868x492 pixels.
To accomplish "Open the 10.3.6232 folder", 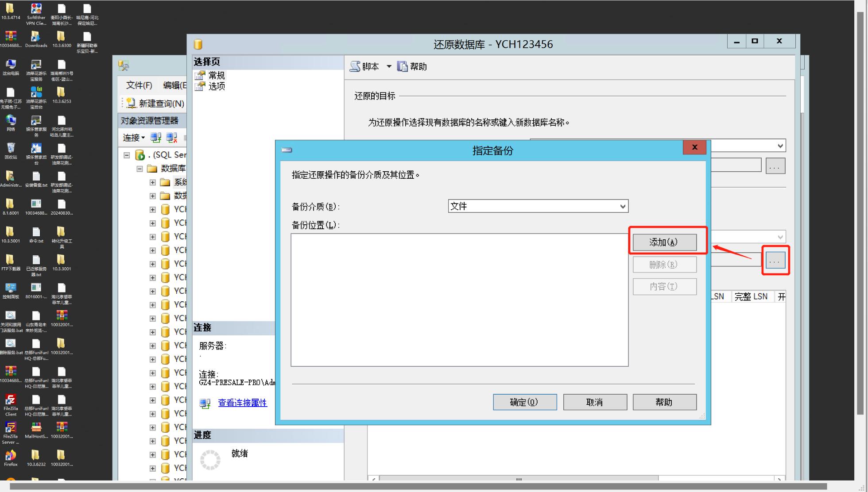I will click(36, 457).
